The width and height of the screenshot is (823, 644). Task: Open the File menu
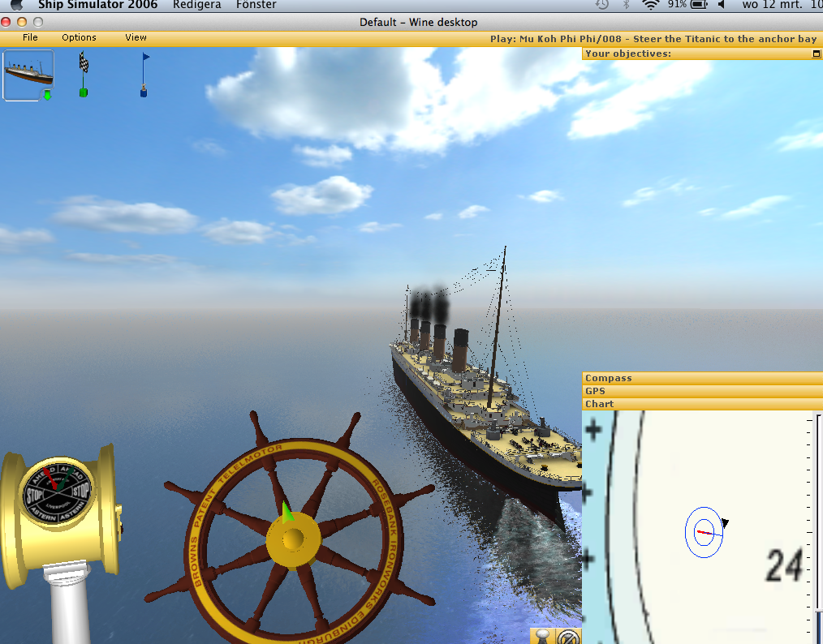coord(30,37)
